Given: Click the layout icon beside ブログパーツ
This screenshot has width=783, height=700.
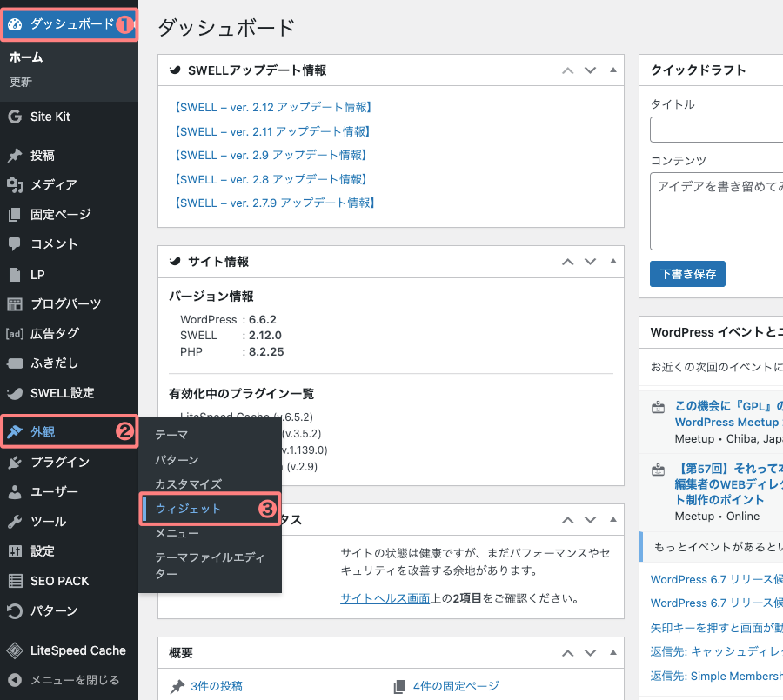Looking at the screenshot, I should click(x=15, y=304).
